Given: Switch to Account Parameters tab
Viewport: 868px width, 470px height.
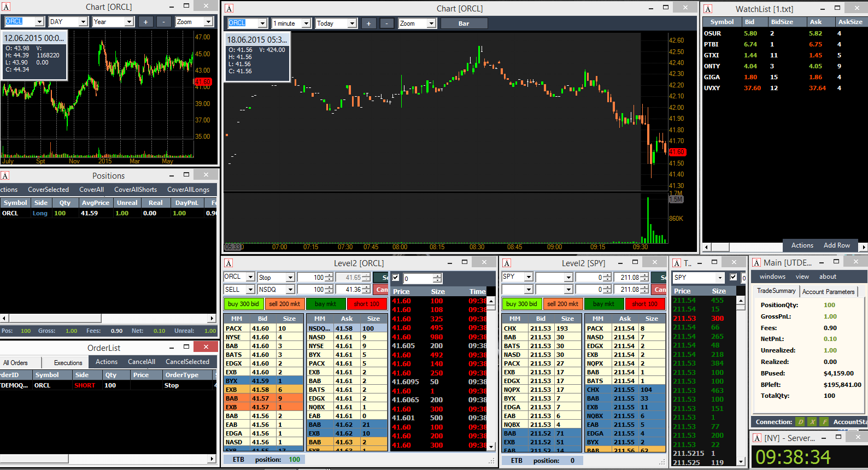Looking at the screenshot, I should pos(828,292).
